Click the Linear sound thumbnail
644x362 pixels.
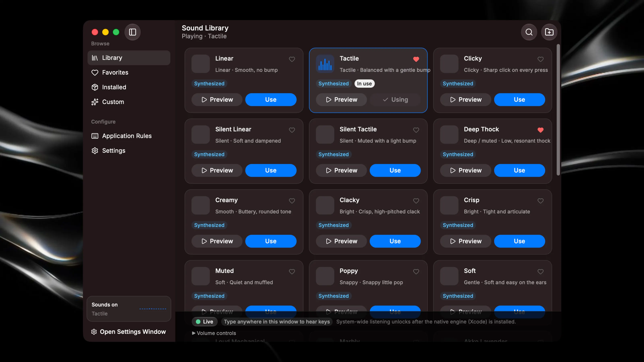pos(201,64)
